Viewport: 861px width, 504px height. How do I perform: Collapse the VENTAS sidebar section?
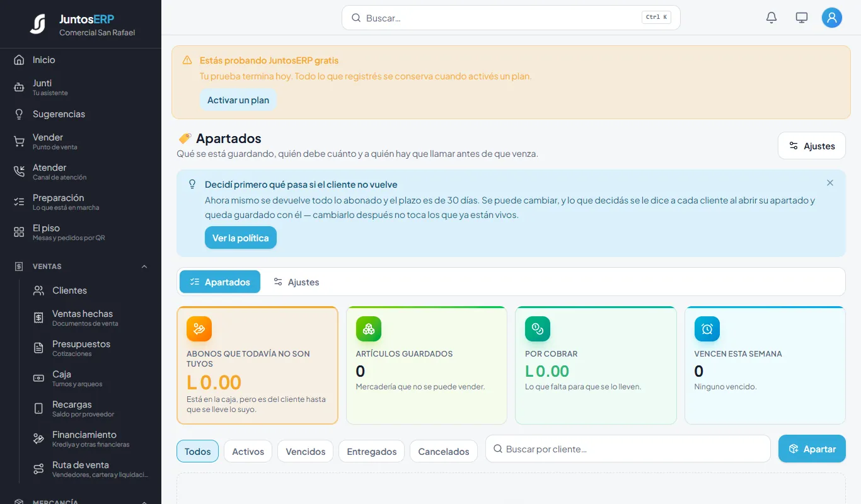pyautogui.click(x=144, y=266)
